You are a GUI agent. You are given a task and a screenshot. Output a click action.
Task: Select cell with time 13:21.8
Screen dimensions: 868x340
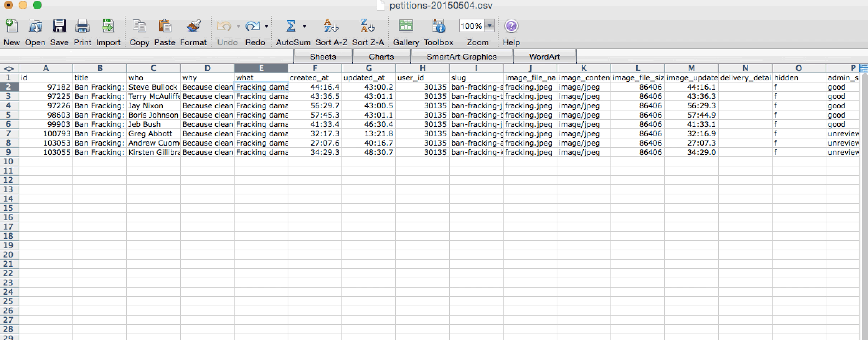point(369,134)
